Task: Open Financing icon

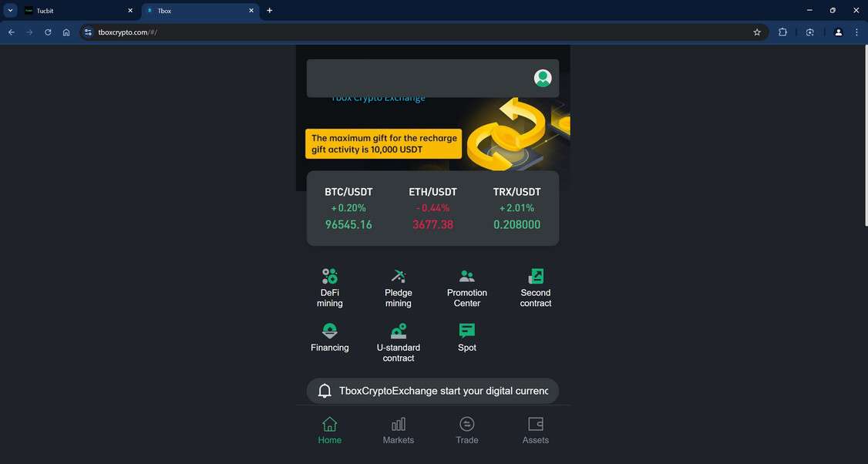Action: coord(329,331)
